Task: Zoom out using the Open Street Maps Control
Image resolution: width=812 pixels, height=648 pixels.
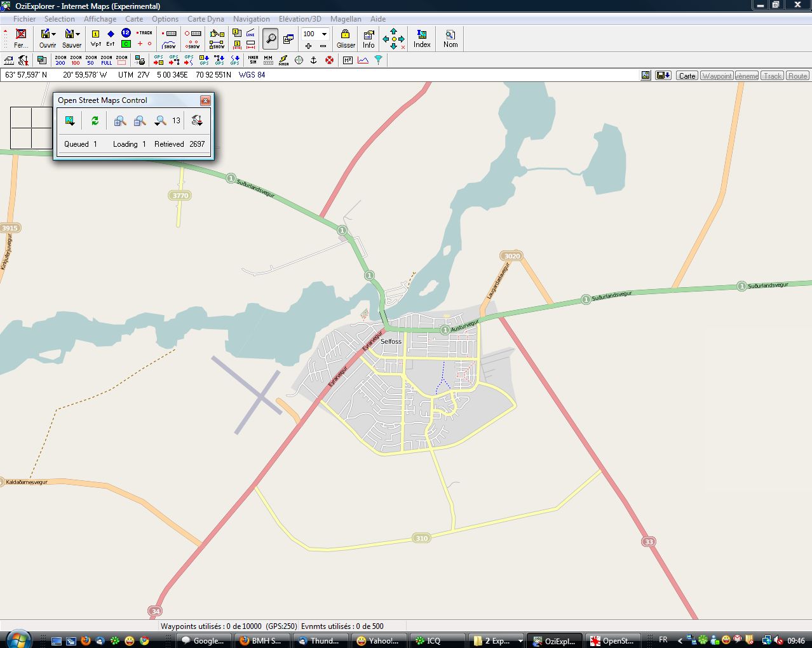Action: pos(140,121)
